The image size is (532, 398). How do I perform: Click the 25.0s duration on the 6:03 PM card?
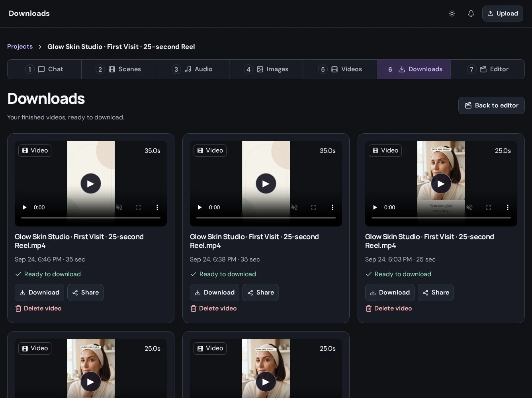pyautogui.click(x=503, y=151)
